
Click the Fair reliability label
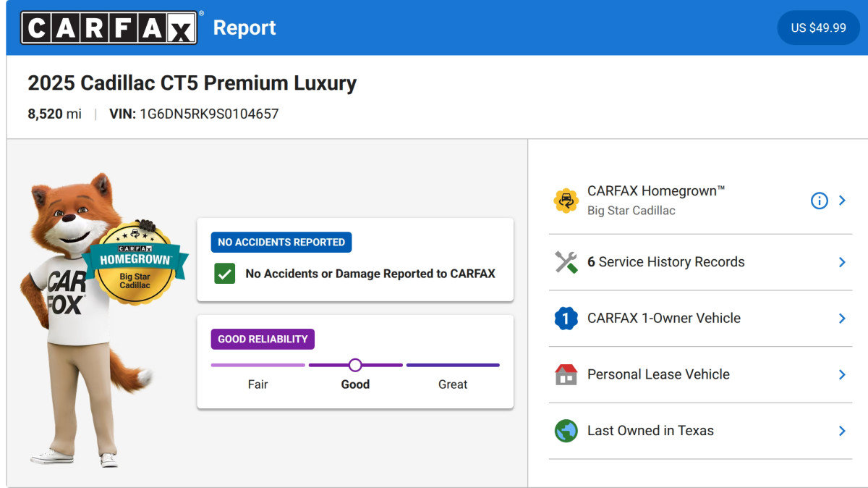pos(258,384)
